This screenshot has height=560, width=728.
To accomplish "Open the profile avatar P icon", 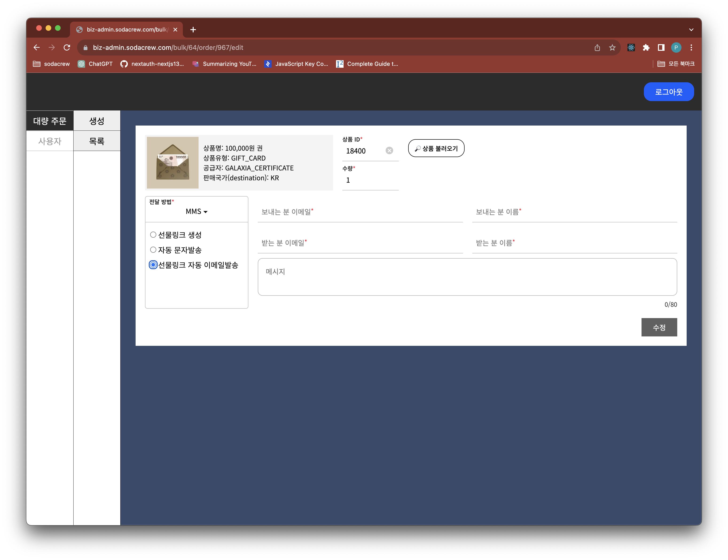I will (x=676, y=48).
